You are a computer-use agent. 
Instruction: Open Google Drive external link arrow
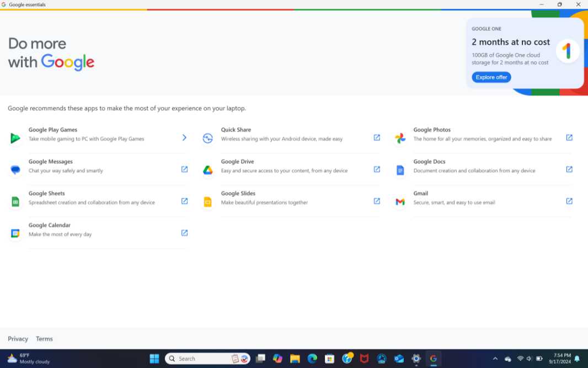(x=377, y=169)
